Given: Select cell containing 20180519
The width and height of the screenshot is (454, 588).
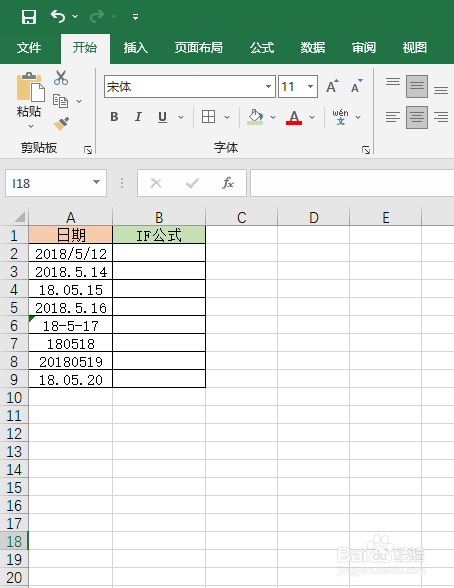Looking at the screenshot, I should pos(70,361).
